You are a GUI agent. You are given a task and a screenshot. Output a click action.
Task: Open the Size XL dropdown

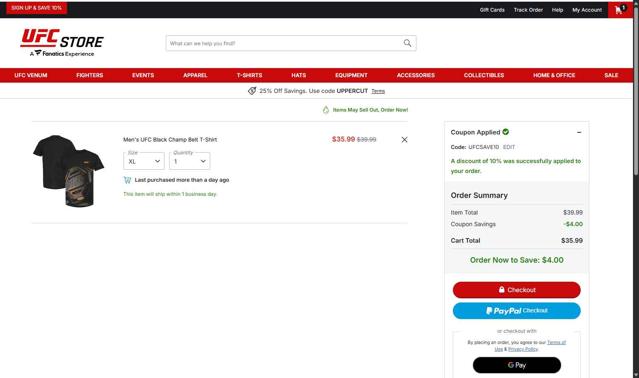(x=144, y=161)
